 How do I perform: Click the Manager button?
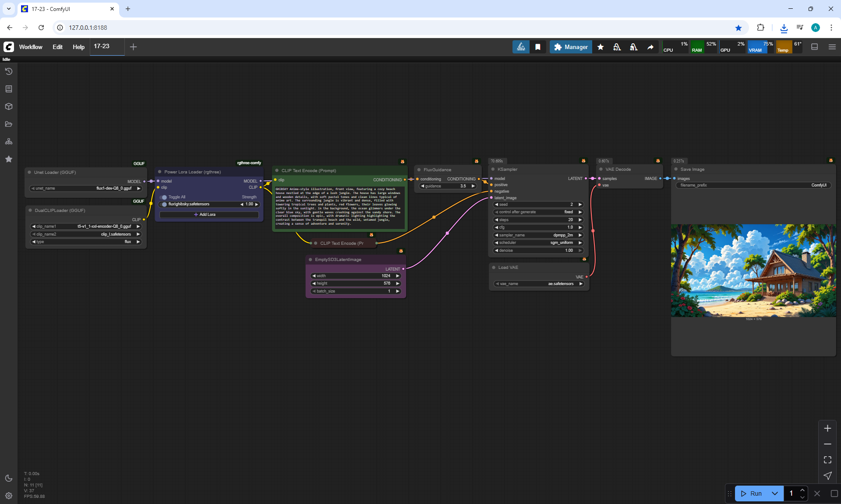[x=571, y=47]
